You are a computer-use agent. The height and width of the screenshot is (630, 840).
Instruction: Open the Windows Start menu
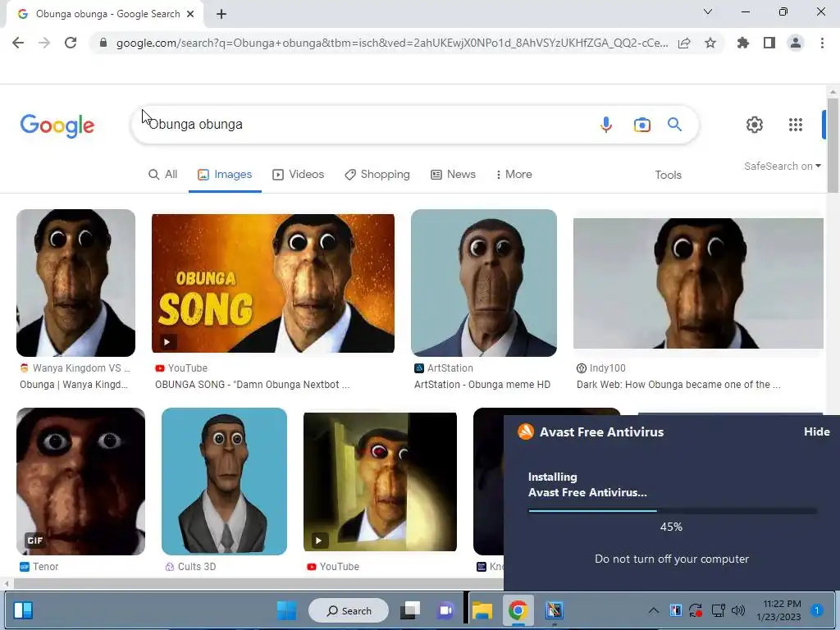[x=286, y=610]
